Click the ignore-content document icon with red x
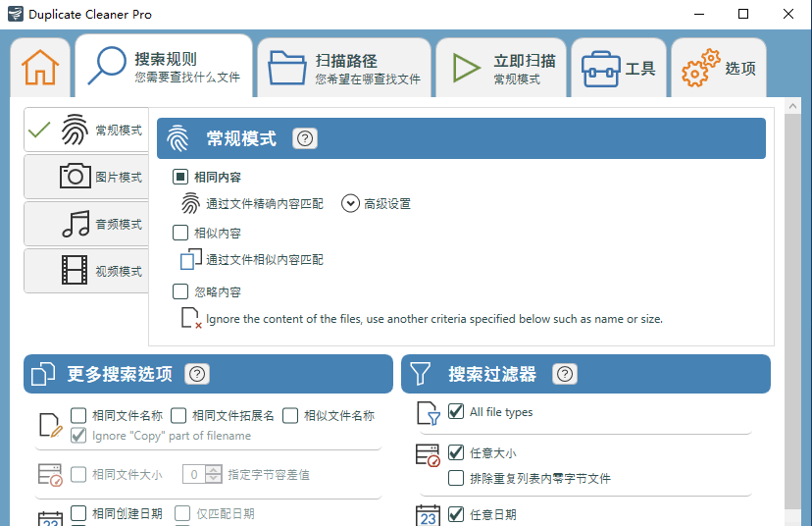Viewport: 812px width, 526px height. [191, 318]
